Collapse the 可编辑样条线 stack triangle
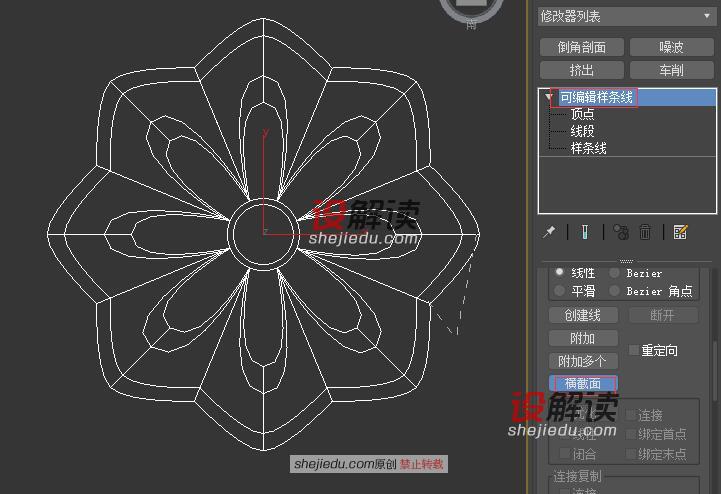The width and height of the screenshot is (721, 494). [x=549, y=97]
